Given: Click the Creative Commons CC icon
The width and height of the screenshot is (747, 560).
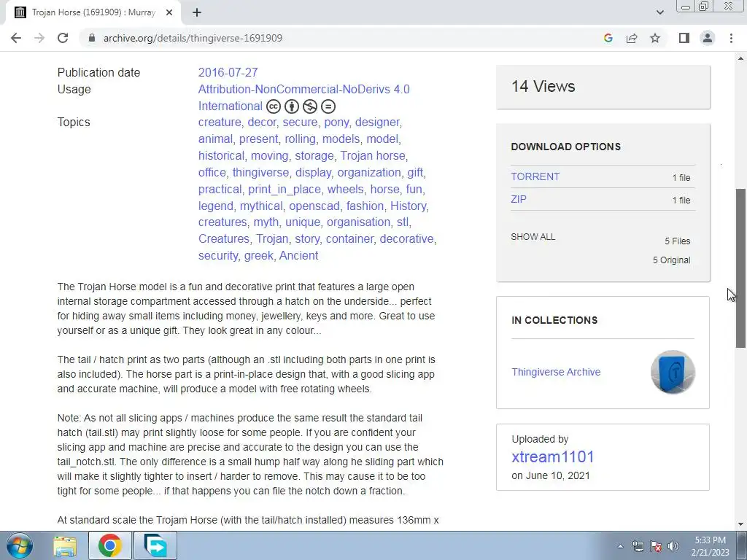Looking at the screenshot, I should pos(274,106).
